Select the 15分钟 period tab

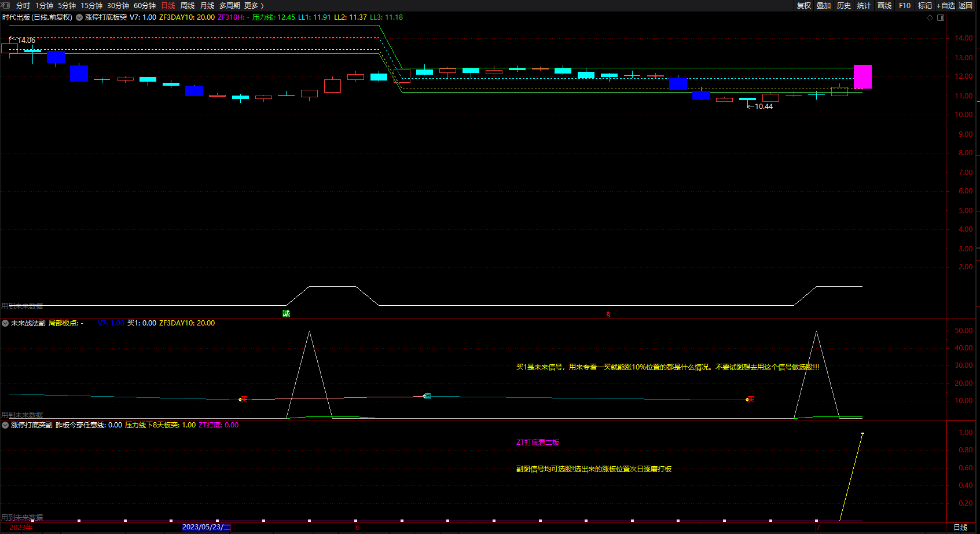click(91, 6)
